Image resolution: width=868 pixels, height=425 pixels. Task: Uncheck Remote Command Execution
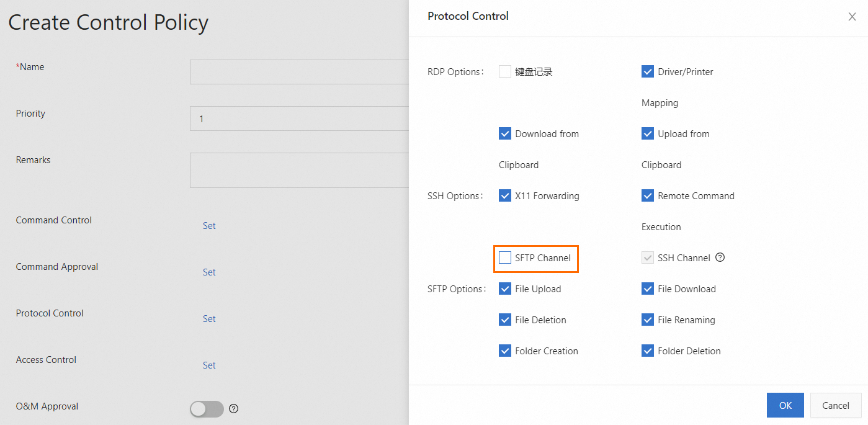(648, 195)
